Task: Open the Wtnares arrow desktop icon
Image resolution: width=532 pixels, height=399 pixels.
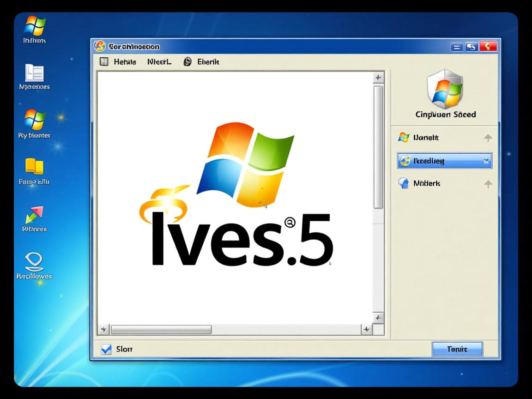Action: [34, 215]
